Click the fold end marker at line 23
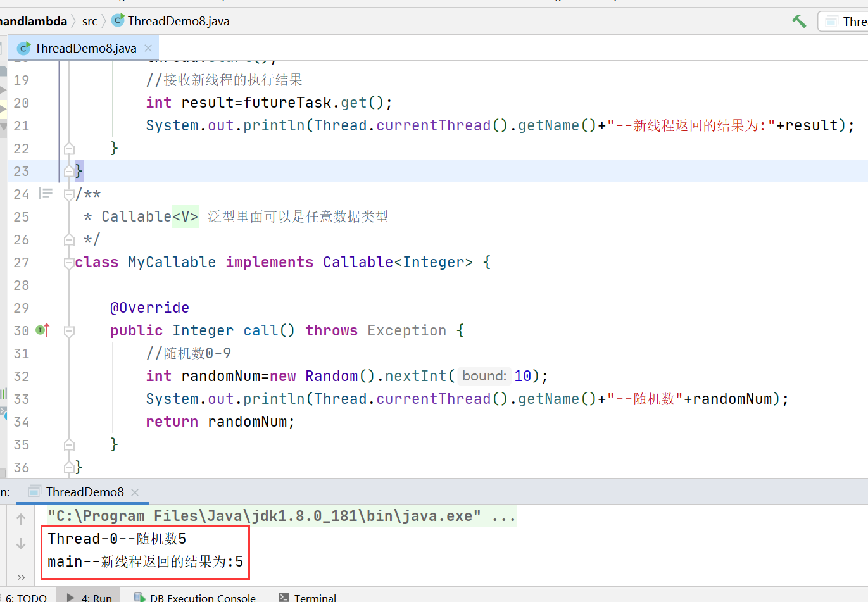This screenshot has width=868, height=602. click(x=69, y=172)
